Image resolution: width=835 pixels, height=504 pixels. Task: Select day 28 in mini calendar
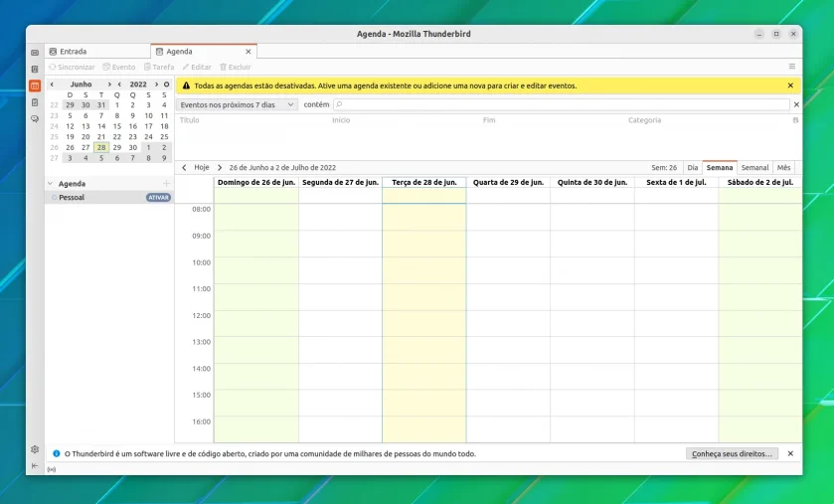pos(101,147)
